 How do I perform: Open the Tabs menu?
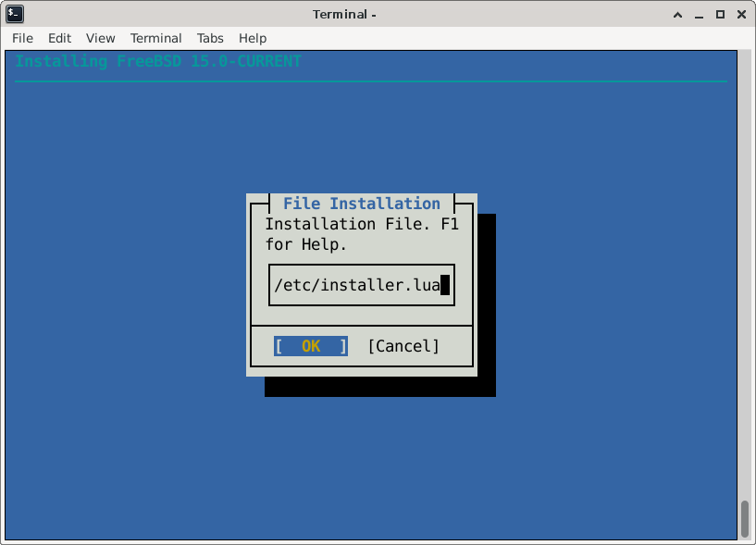(210, 38)
